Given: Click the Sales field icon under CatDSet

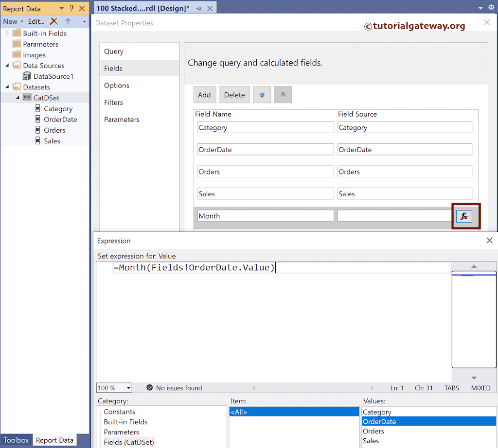Looking at the screenshot, I should click(x=37, y=141).
